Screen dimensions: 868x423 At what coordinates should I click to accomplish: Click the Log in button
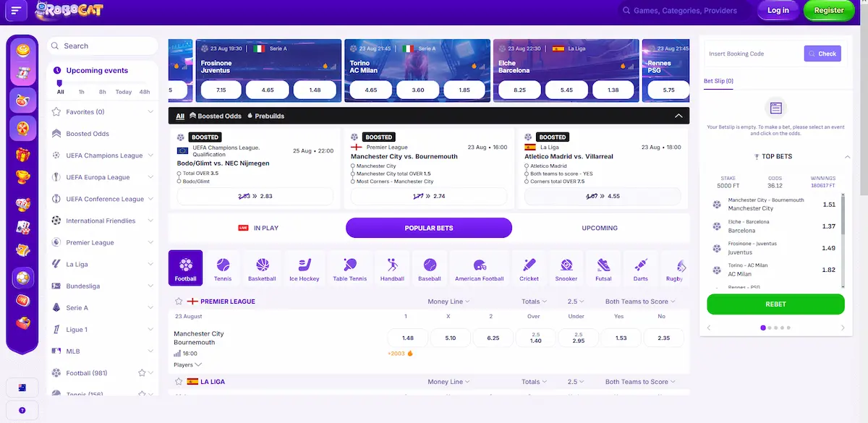click(x=778, y=10)
